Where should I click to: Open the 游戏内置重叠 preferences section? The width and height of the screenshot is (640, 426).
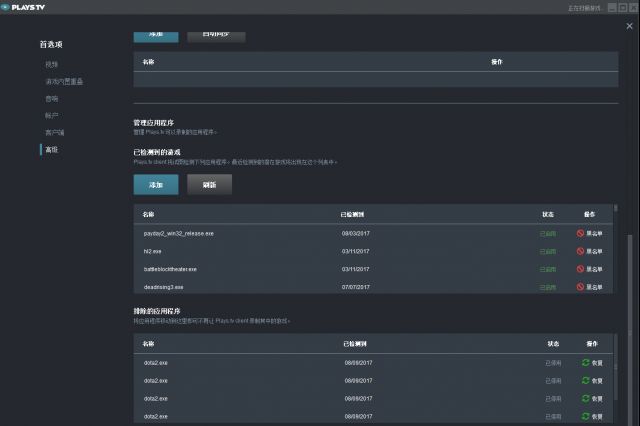click(x=64, y=82)
